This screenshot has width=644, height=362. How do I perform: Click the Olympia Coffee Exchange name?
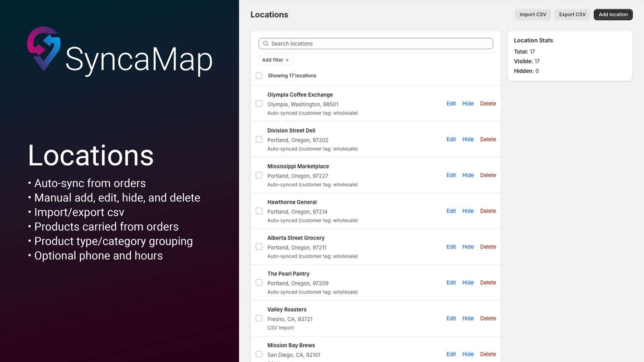tap(300, 95)
